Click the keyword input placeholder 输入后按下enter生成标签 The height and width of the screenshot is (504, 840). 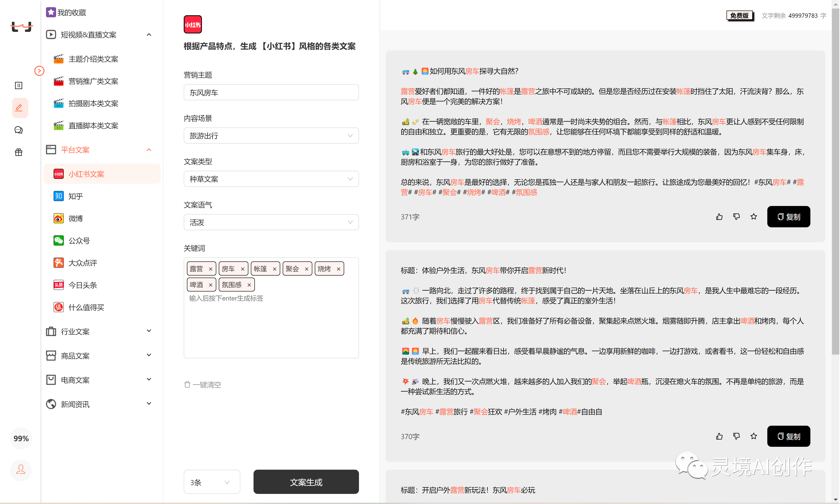[x=226, y=298]
